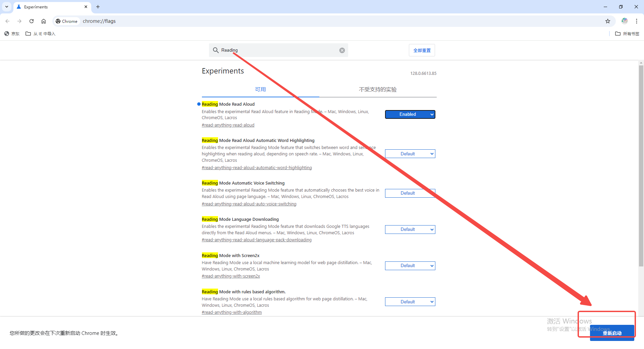Click the 全部重置 button

(x=422, y=50)
